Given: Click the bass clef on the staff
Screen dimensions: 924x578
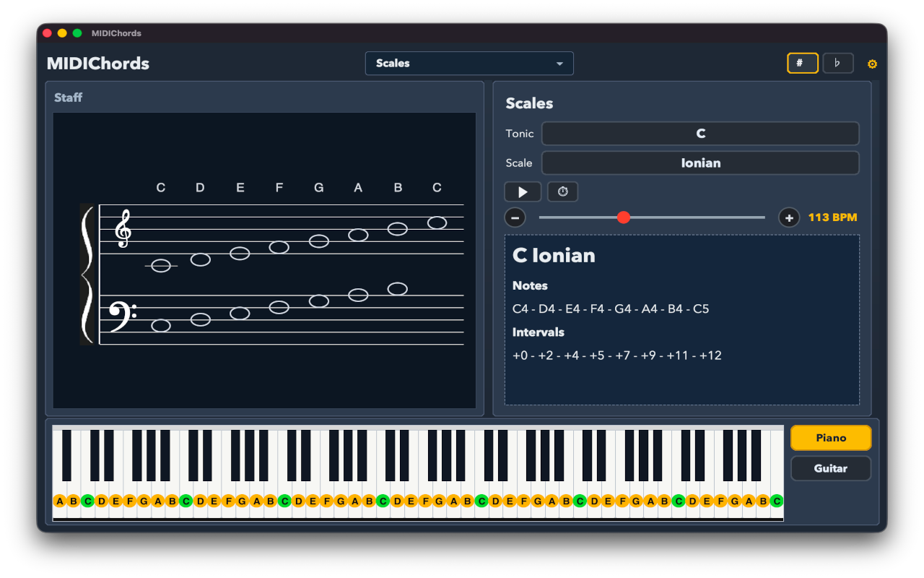Looking at the screenshot, I should coord(121,315).
